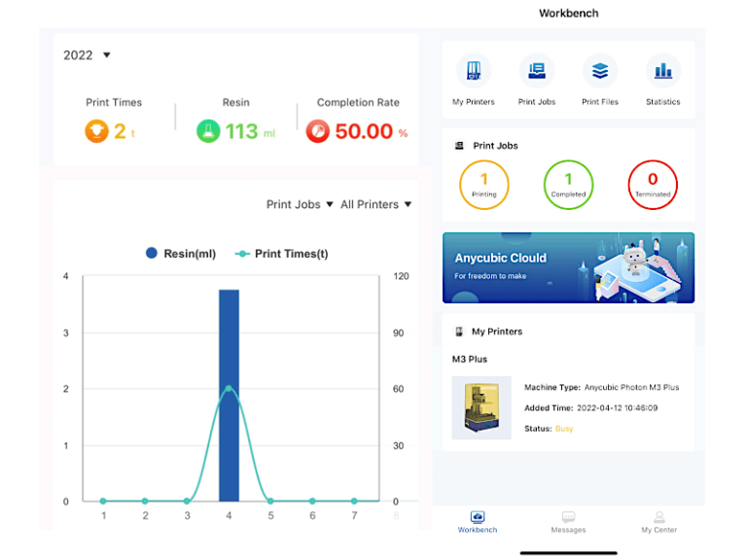
Task: Tap the Completed count circle
Action: [568, 185]
